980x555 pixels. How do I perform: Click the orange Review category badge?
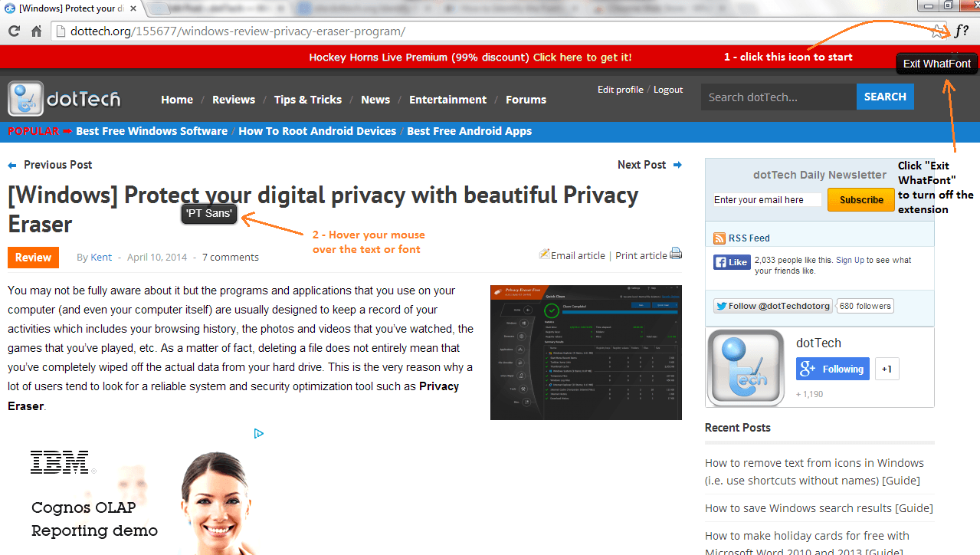click(33, 258)
